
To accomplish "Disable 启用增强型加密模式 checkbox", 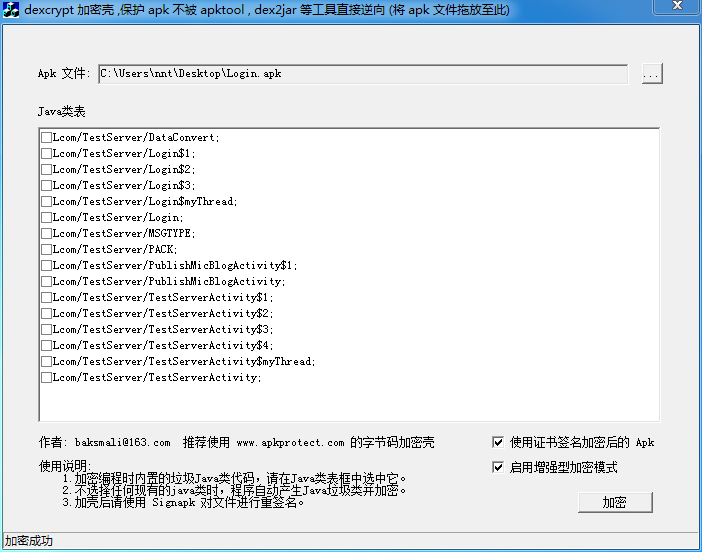I will [x=498, y=467].
